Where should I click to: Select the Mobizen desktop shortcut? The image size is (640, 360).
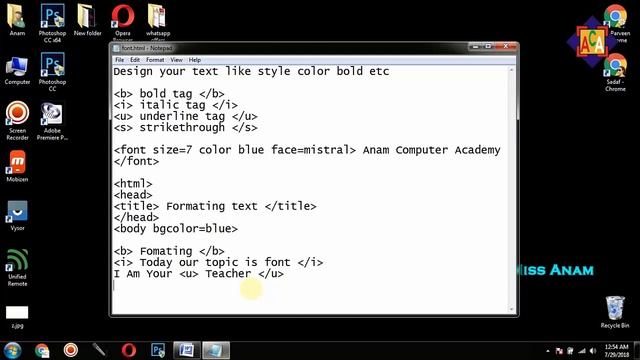(x=17, y=166)
